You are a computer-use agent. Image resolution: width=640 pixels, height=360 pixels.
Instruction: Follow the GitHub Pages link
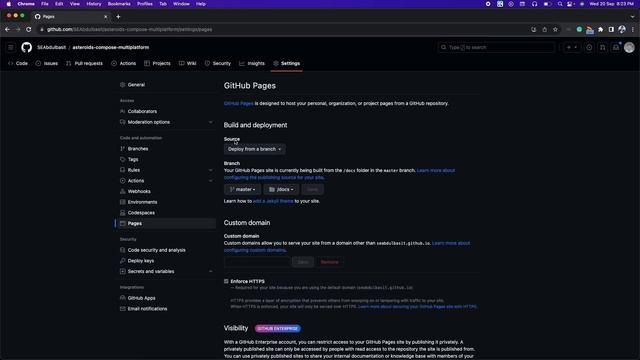[239, 103]
